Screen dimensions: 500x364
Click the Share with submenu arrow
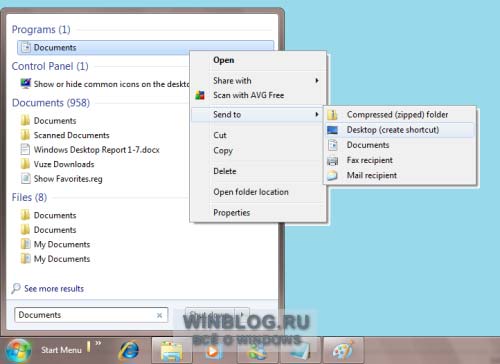pos(317,80)
